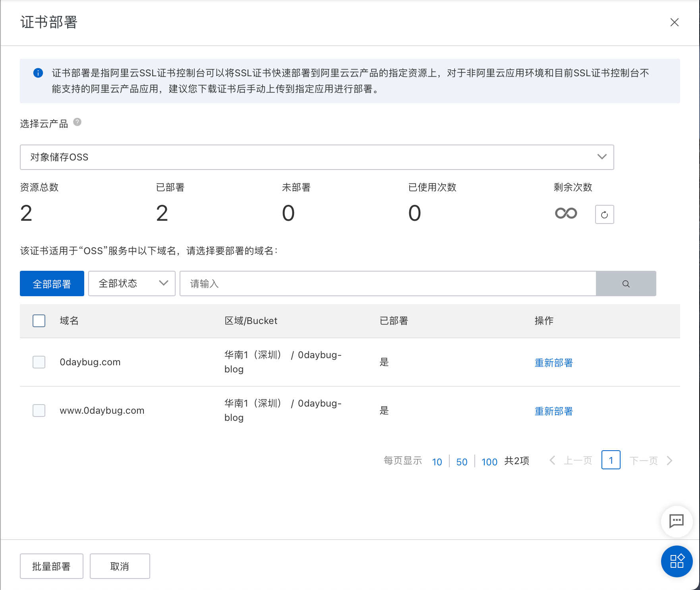The width and height of the screenshot is (700, 590).
Task: Select page 1 in pagination
Action: [x=611, y=460]
